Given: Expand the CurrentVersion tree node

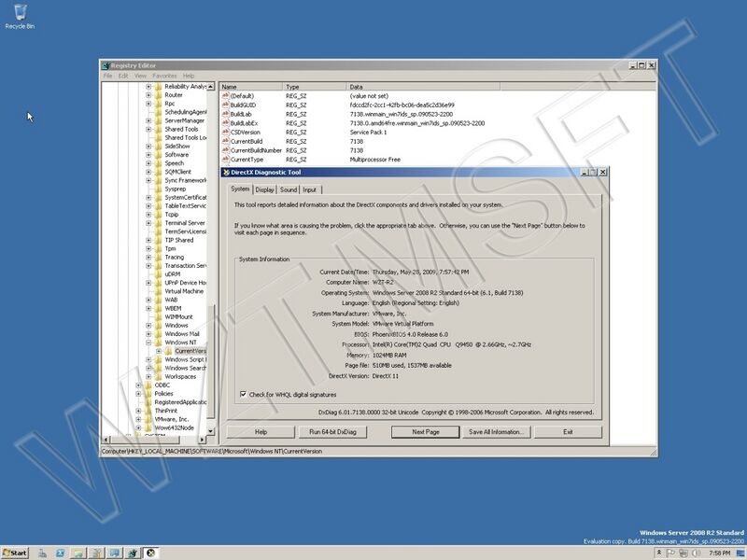Looking at the screenshot, I should point(159,351).
